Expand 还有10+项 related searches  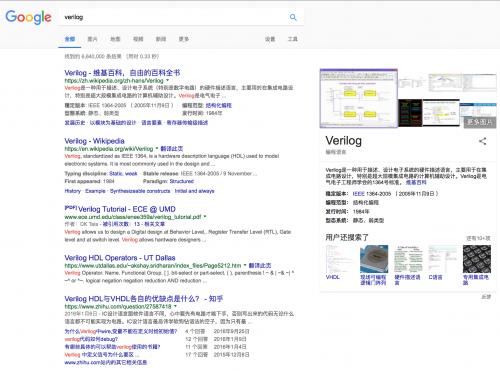478,238
